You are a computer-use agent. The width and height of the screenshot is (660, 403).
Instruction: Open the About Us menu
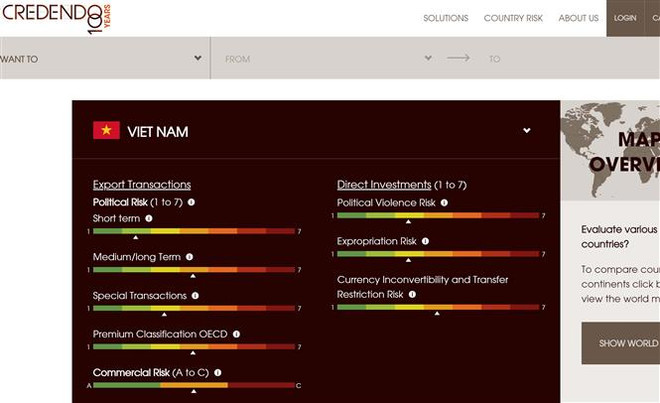tap(578, 18)
